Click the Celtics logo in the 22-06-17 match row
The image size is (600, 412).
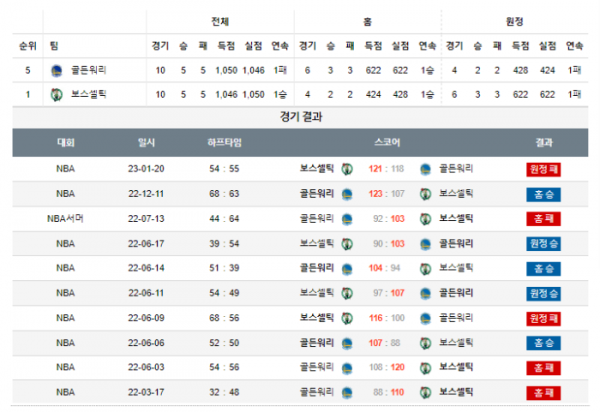[x=347, y=244]
